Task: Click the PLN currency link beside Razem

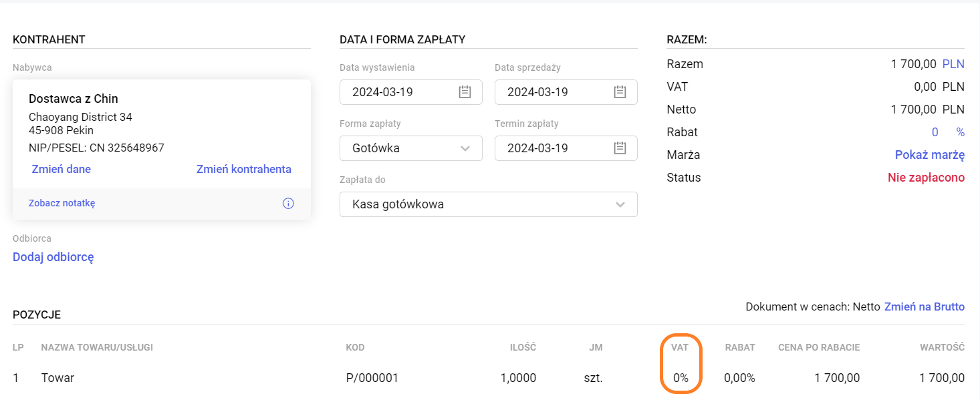Action: pos(953,64)
